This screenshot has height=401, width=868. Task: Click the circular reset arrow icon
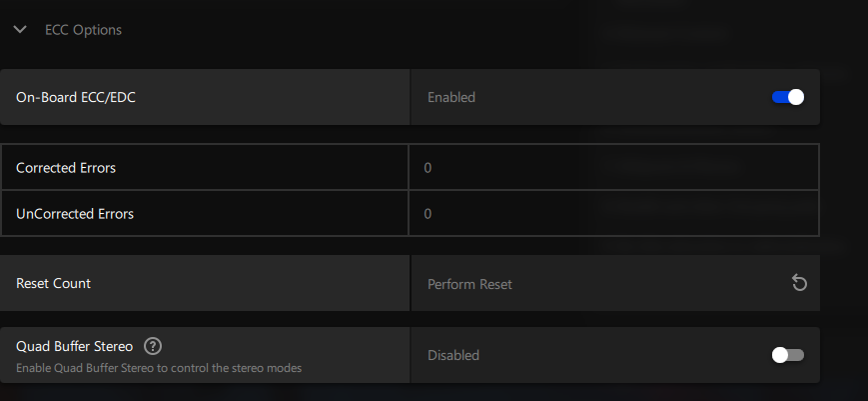[799, 283]
